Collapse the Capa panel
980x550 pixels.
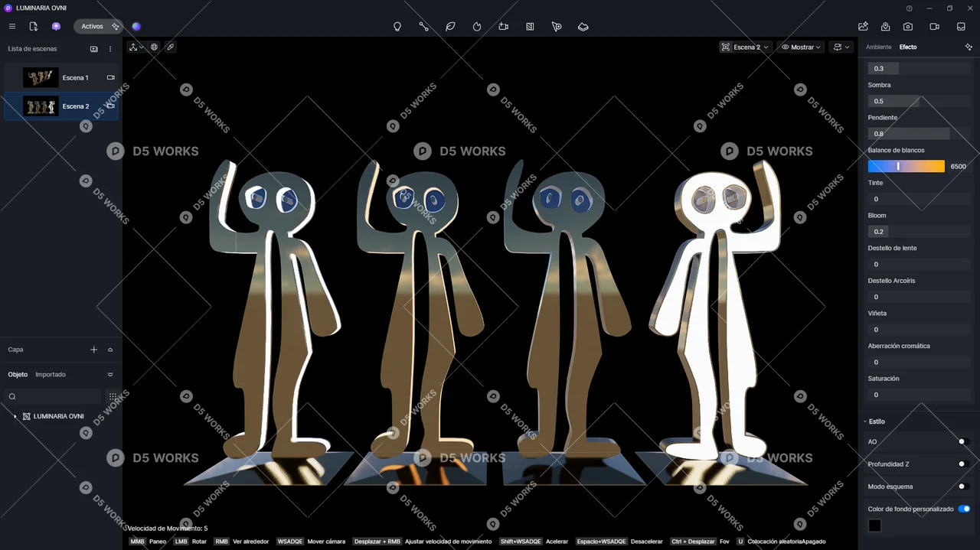[110, 350]
